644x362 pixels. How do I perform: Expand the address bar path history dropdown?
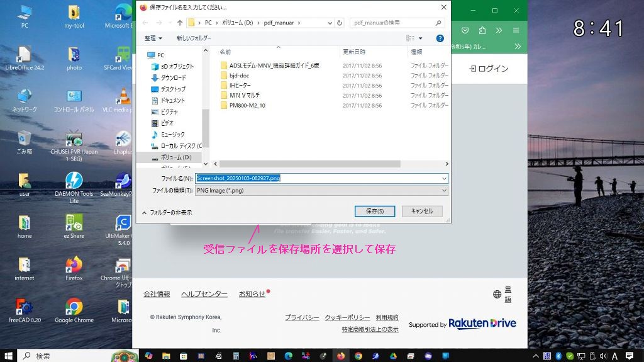(x=330, y=23)
